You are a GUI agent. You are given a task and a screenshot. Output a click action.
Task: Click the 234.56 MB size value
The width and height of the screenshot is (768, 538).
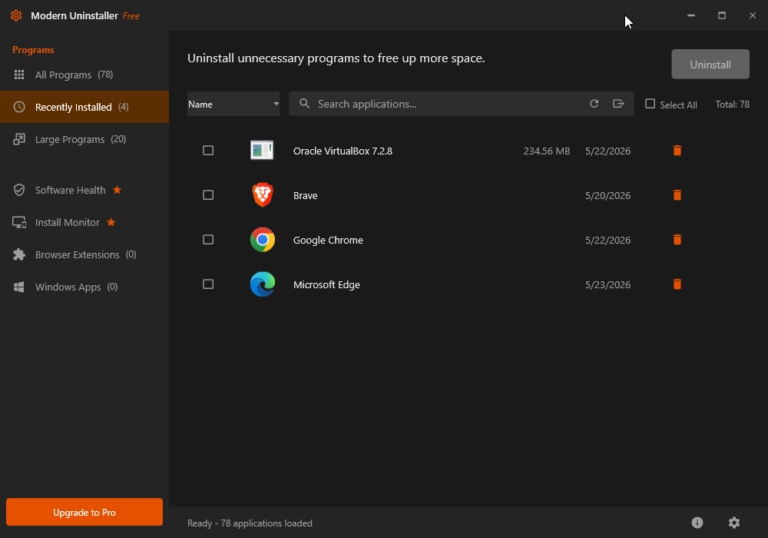(x=547, y=151)
